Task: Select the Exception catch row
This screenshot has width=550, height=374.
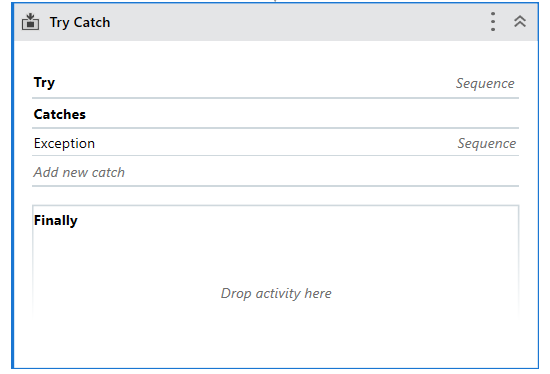Action: (x=275, y=143)
